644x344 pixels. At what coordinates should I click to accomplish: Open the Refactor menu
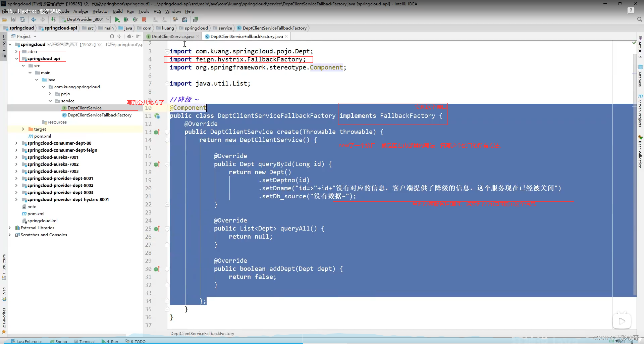(x=101, y=11)
